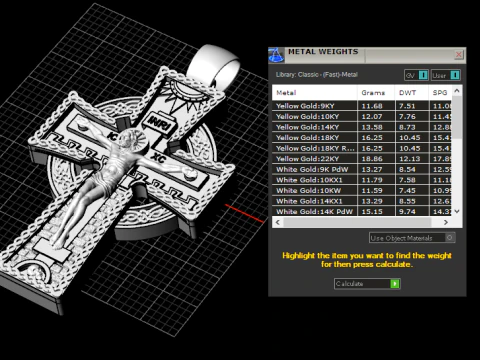The width and height of the screenshot is (480, 360).
Task: Click the table's vertical scroll down arrow
Action: pos(457,211)
